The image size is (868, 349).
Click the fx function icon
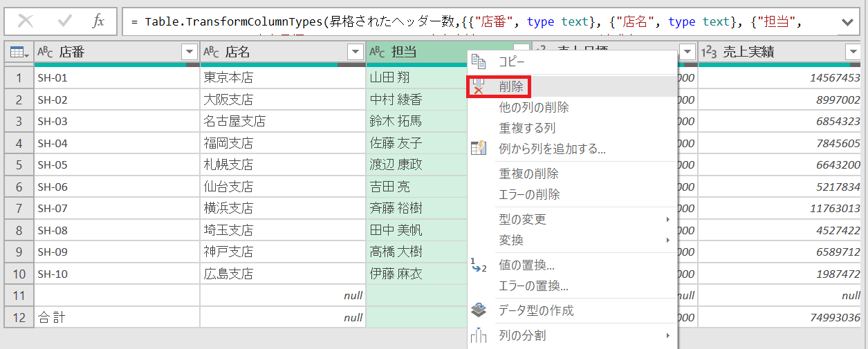pos(98,21)
